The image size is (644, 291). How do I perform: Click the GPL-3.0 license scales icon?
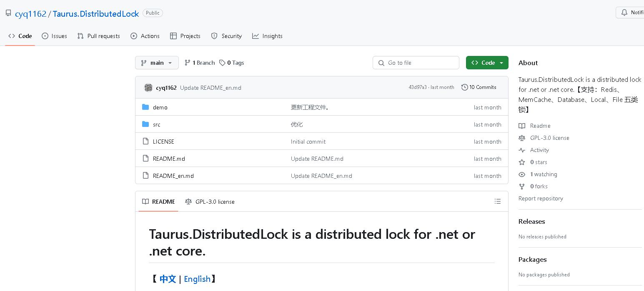522,138
